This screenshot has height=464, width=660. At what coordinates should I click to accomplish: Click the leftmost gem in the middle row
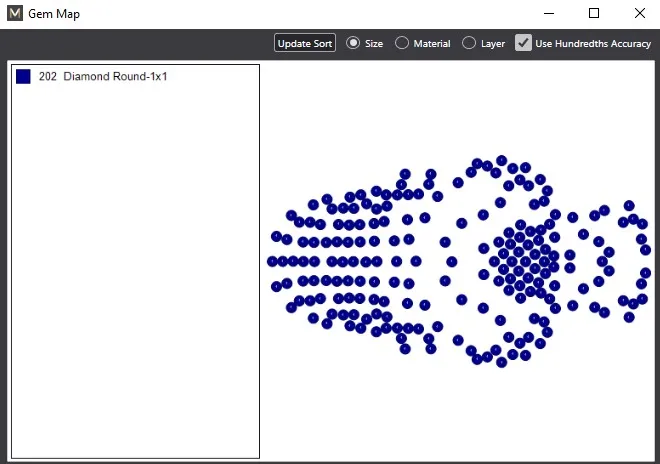[272, 261]
